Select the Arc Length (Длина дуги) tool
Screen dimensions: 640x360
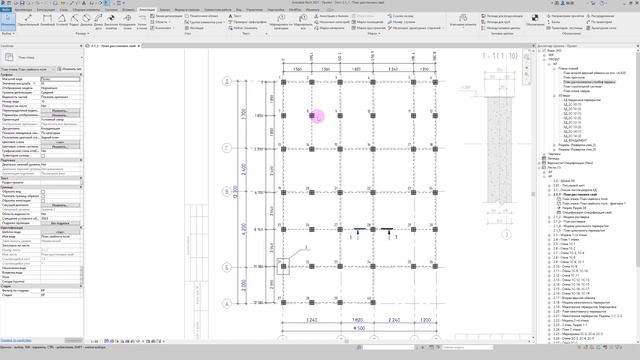pyautogui.click(x=98, y=21)
